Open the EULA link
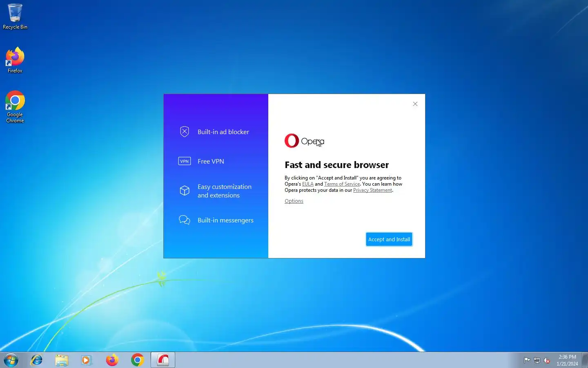The image size is (588, 368). tap(307, 184)
